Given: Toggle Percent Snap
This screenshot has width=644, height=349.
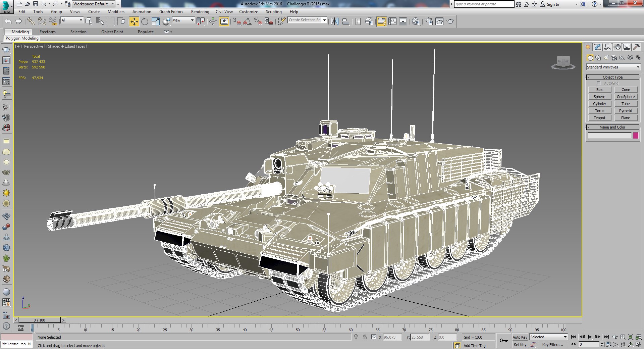Looking at the screenshot, I should pyautogui.click(x=258, y=21).
